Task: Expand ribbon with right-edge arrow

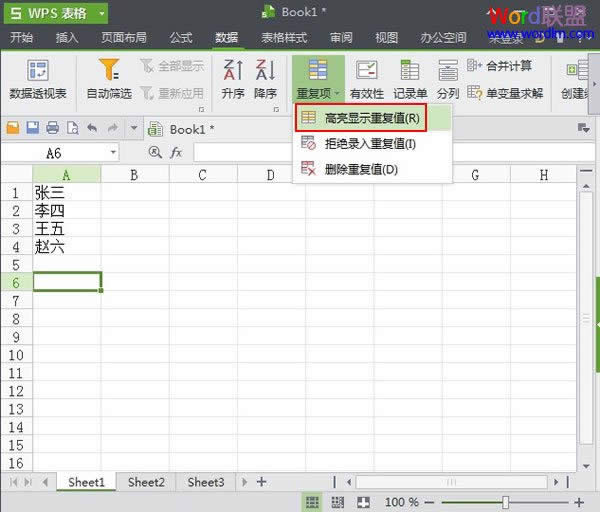Action: click(x=594, y=83)
